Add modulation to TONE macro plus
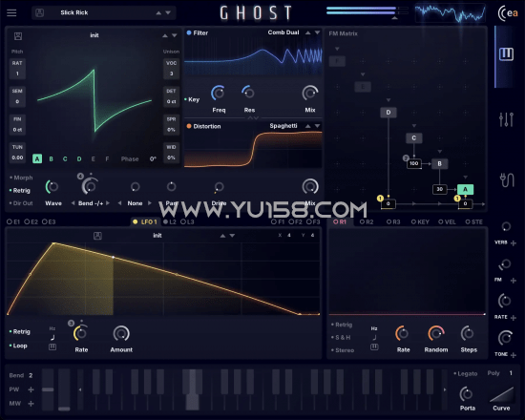The height and width of the screenshot is (420, 525). coord(514,355)
